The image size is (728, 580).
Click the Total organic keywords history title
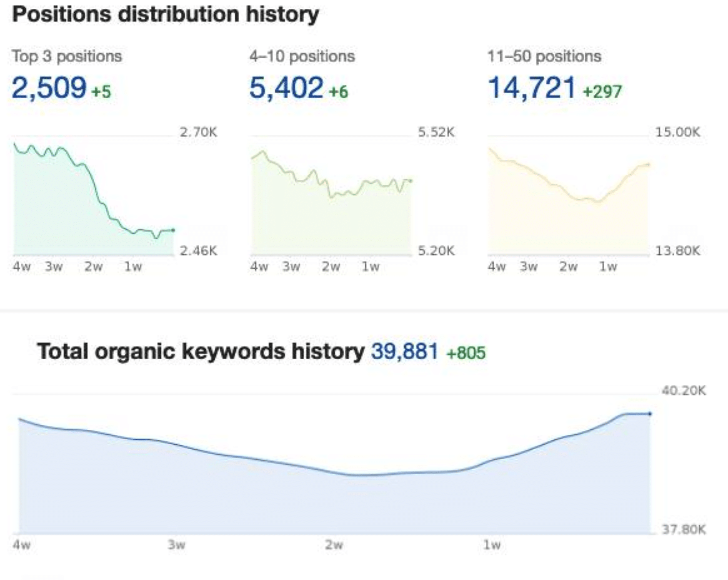click(x=201, y=351)
